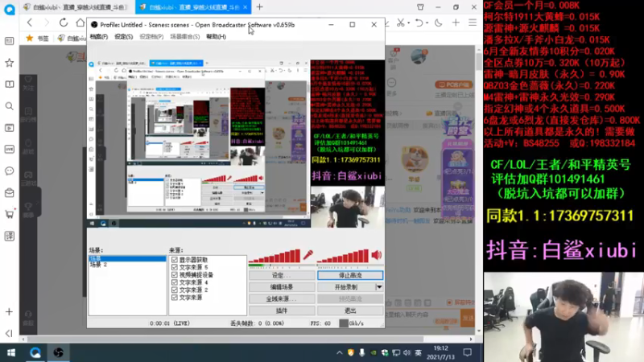Open Windows Start menu
Screen dimensions: 644x362
11,352
